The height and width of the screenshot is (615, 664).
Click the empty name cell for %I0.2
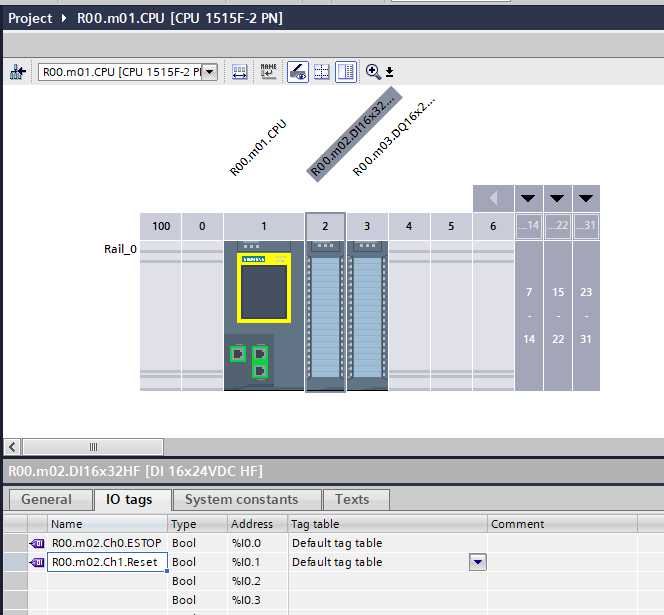(x=108, y=581)
